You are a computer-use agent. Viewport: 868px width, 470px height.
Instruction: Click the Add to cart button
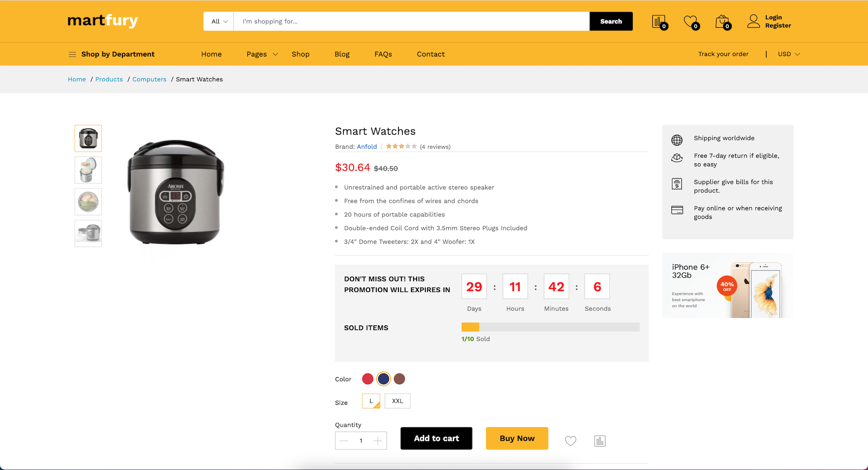[x=436, y=438]
